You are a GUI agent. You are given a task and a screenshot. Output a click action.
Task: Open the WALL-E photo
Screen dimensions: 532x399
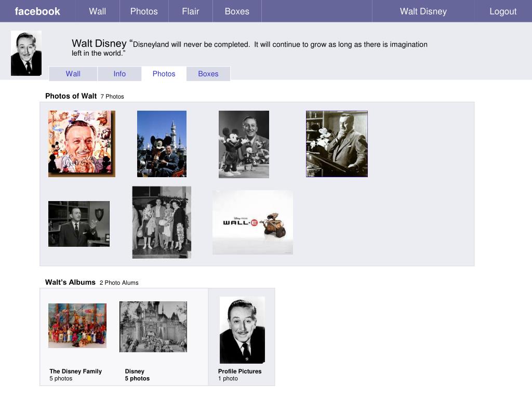(253, 222)
